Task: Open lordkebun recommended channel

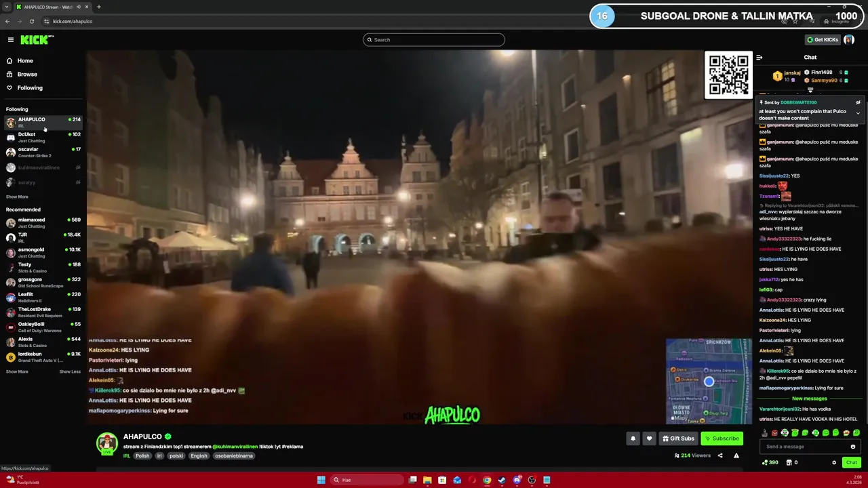Action: point(43,357)
